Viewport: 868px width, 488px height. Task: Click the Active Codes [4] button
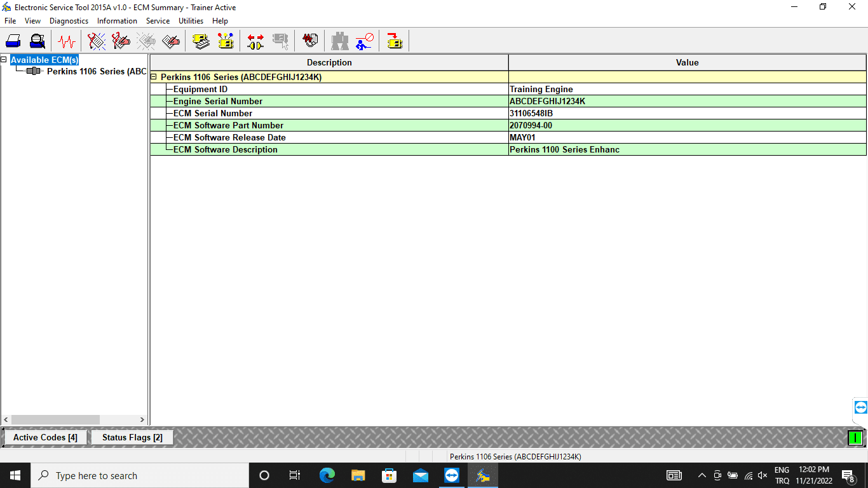coord(45,437)
